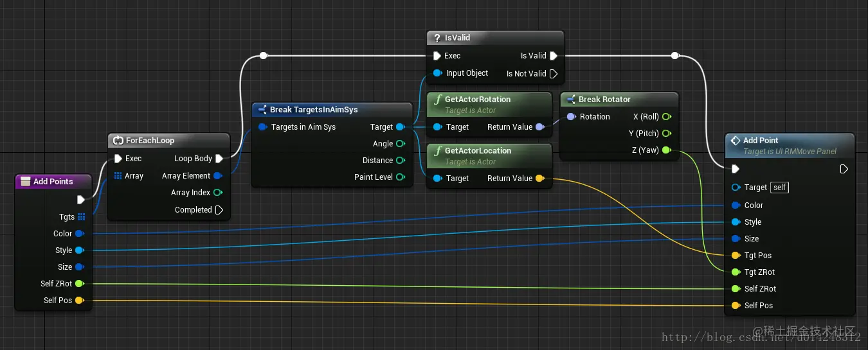Click the Input Object pin on IsValid
This screenshot has width=868, height=350.
pyautogui.click(x=437, y=73)
